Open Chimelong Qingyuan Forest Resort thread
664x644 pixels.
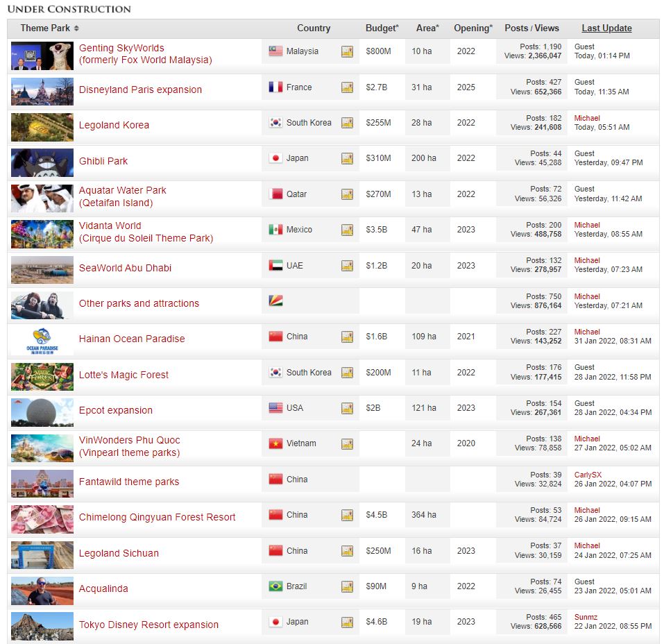pos(157,517)
